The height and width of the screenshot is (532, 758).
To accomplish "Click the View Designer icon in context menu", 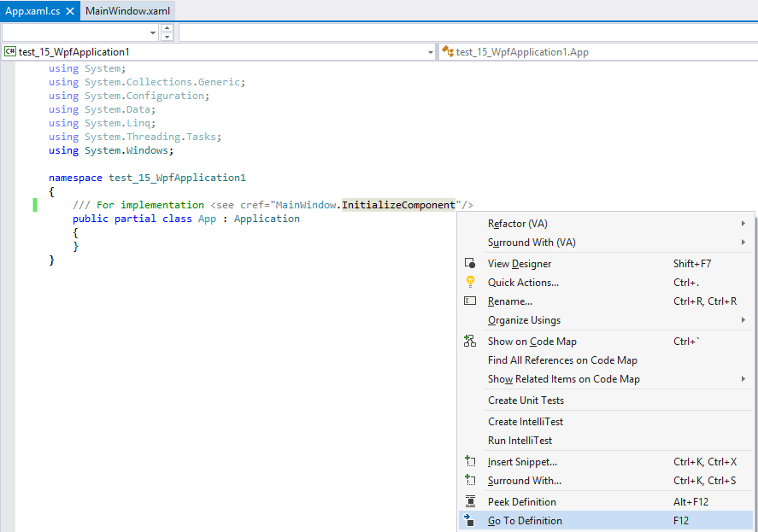I will 471,264.
